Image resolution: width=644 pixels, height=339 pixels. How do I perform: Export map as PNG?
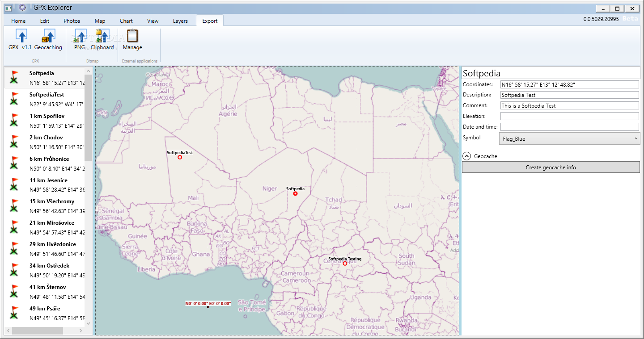(x=80, y=40)
